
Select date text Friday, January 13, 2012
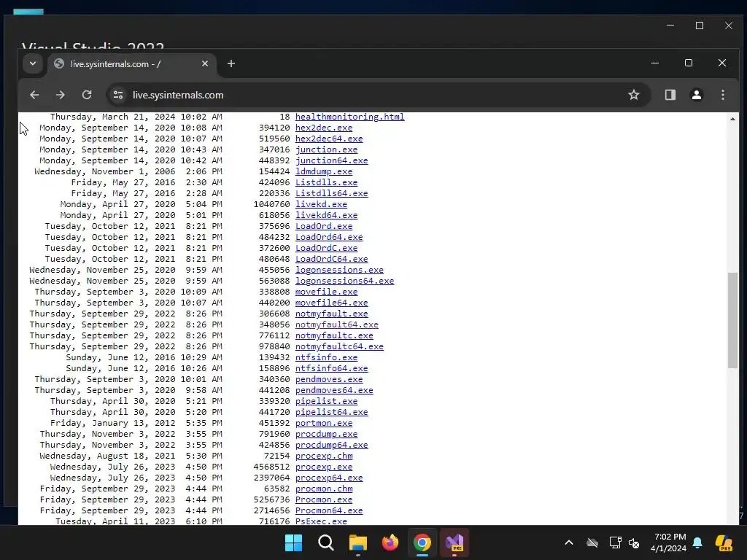[x=112, y=424]
